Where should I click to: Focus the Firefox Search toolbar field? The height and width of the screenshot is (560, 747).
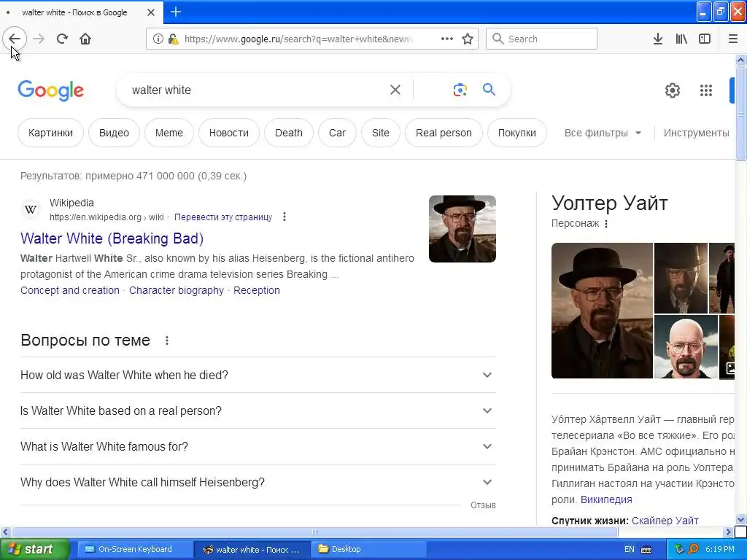coord(541,39)
